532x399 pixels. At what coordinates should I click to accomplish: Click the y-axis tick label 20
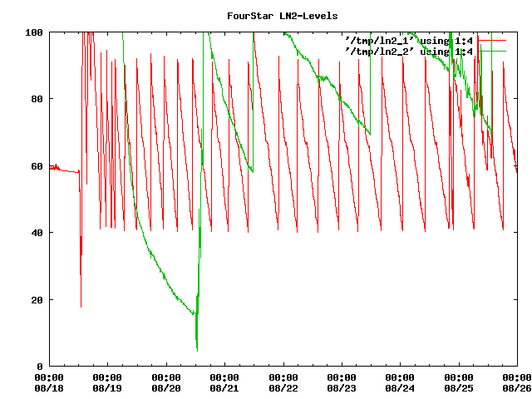37,299
